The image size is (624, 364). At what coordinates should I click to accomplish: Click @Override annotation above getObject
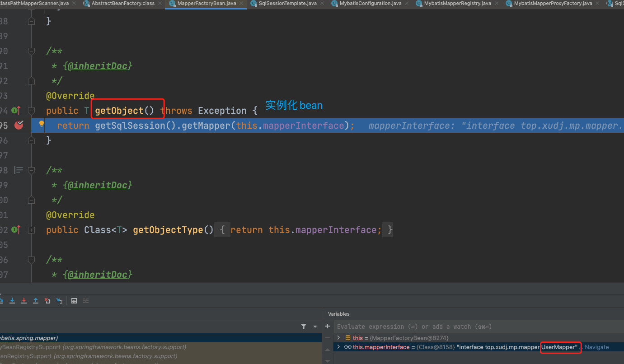click(70, 96)
